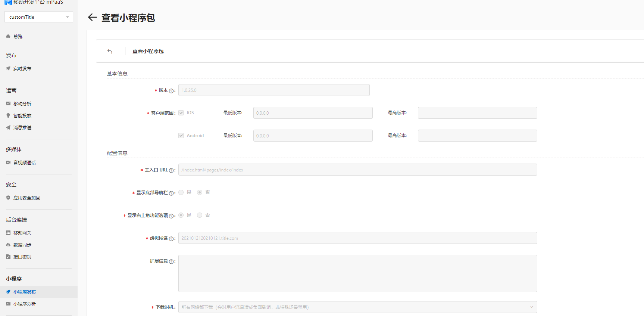Click the 多媒体 sidebar group label
This screenshot has height=316, width=644.
coord(14,149)
